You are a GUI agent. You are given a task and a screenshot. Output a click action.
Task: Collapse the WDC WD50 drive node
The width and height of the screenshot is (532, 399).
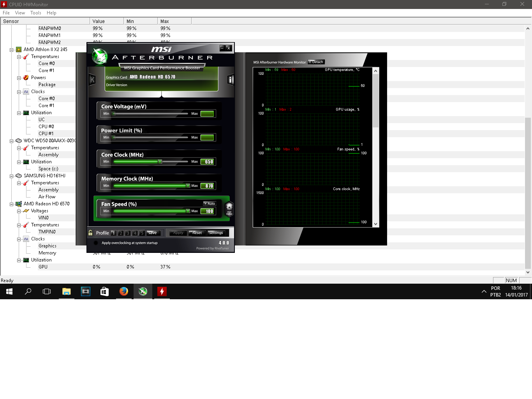click(12, 141)
